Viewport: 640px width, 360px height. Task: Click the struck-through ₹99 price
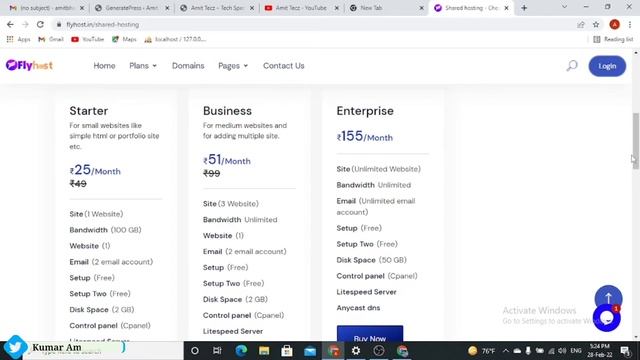[x=211, y=173]
